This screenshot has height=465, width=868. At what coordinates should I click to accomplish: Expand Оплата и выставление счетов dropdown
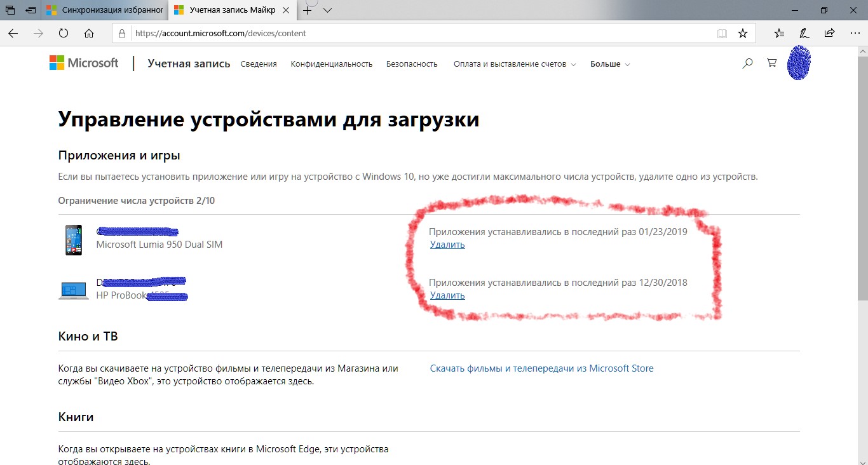coord(515,64)
